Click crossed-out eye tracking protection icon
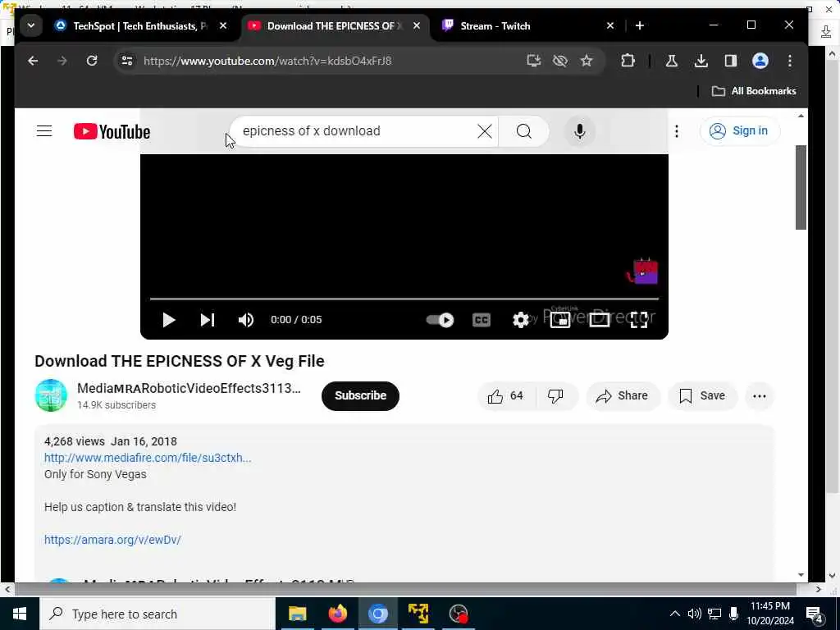 pyautogui.click(x=559, y=61)
